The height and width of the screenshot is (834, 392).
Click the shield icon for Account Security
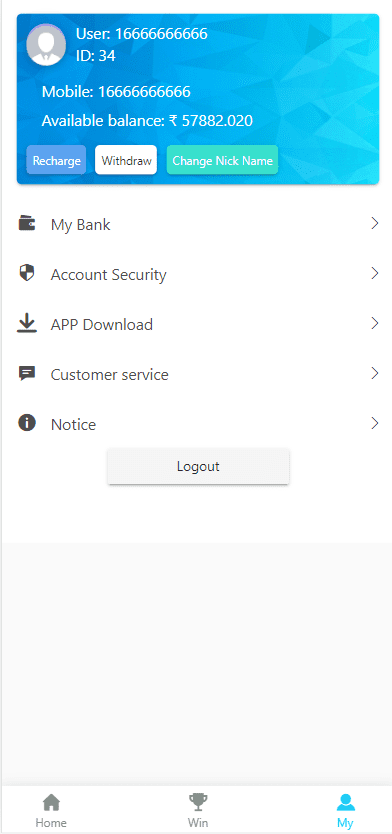[27, 273]
